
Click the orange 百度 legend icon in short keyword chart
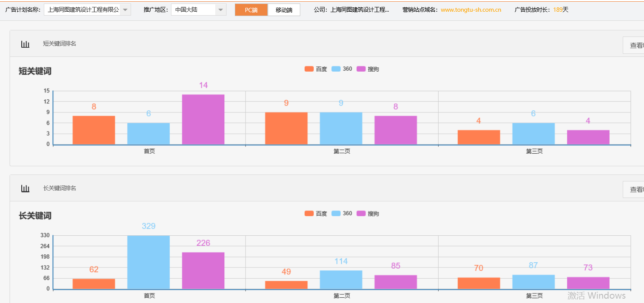click(308, 68)
